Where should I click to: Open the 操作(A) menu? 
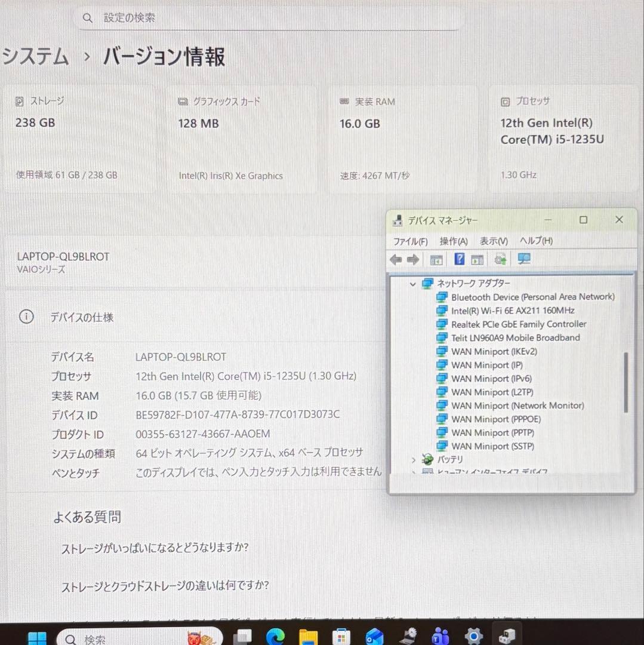tap(453, 241)
